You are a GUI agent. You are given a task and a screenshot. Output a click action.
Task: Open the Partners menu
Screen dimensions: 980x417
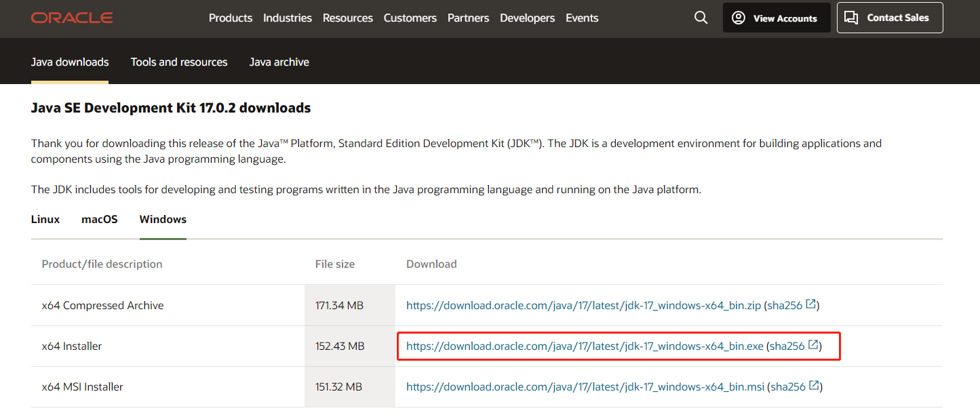pyautogui.click(x=468, y=18)
